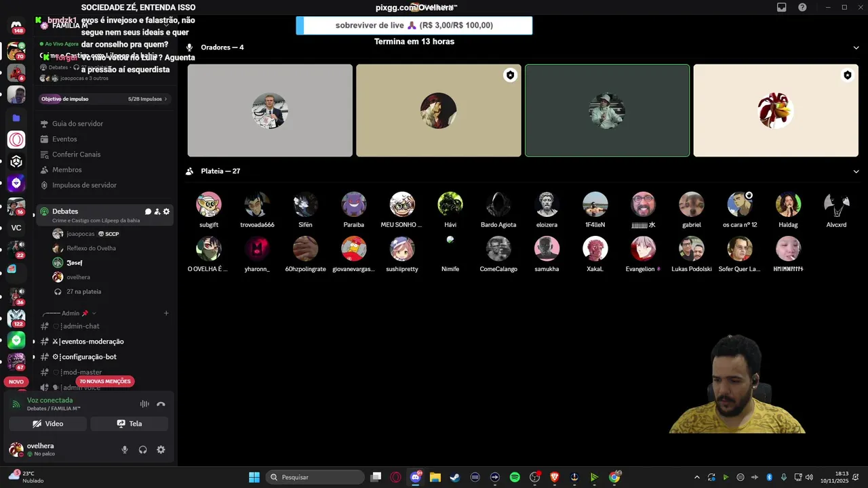Click the Pesquisar taskbar search box

click(315, 477)
